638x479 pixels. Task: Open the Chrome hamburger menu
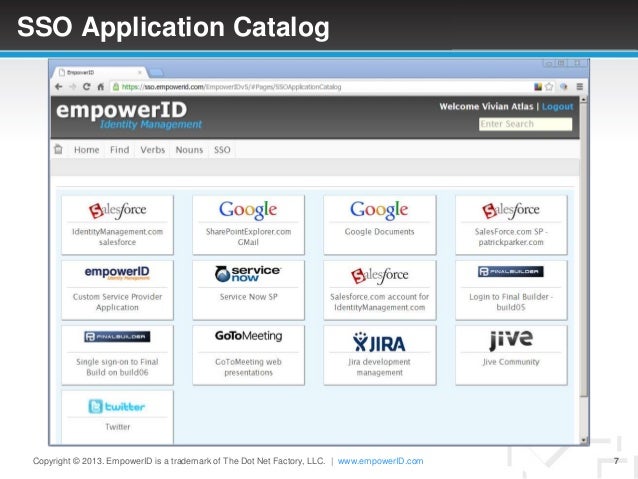pos(580,87)
